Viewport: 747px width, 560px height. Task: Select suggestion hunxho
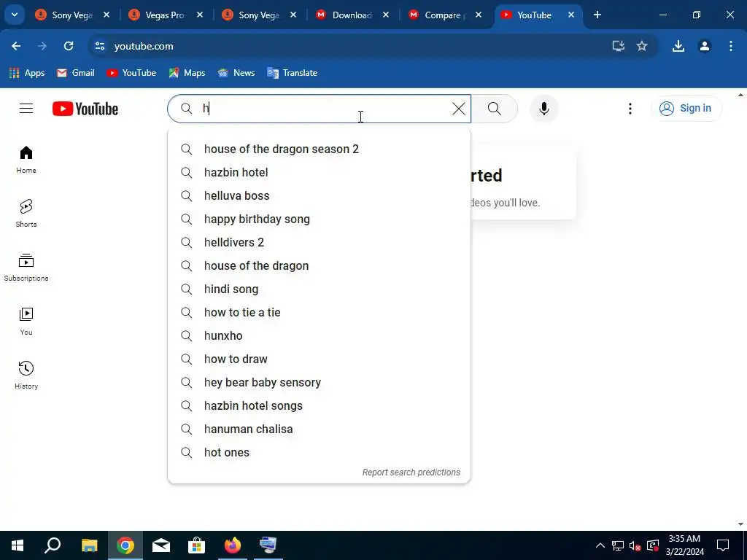click(319, 335)
